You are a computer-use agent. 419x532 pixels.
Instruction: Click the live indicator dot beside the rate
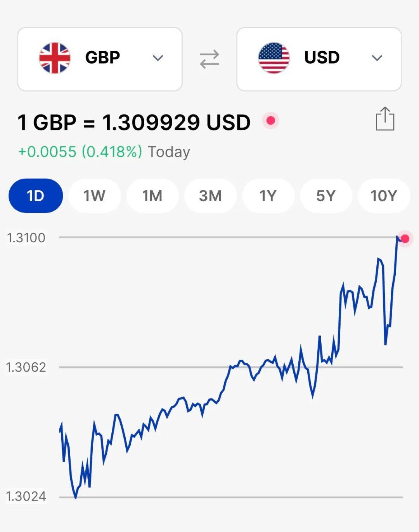[x=271, y=121]
